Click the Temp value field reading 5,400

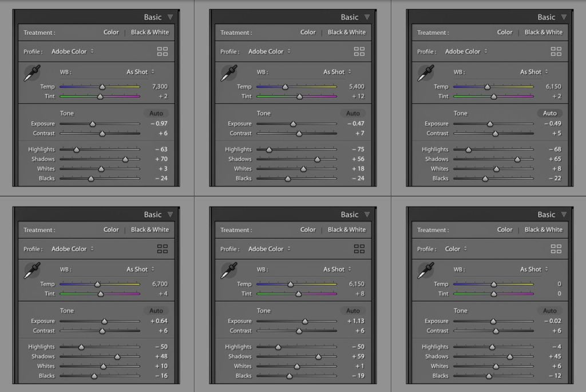point(357,86)
